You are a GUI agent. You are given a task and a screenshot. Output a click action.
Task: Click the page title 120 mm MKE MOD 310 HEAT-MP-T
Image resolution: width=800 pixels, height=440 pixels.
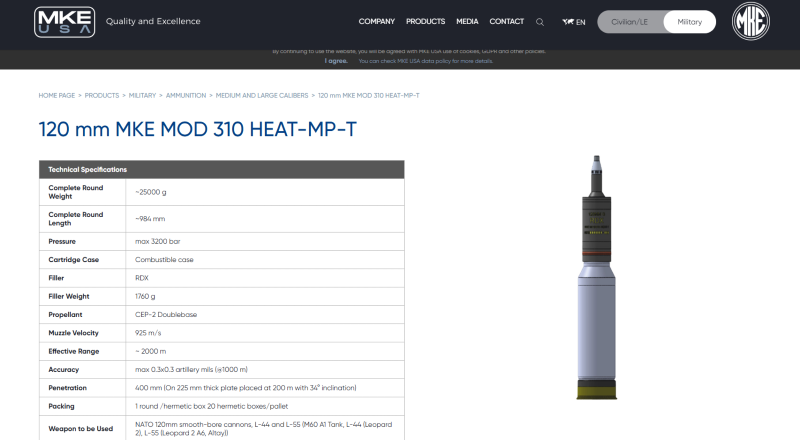(197, 129)
